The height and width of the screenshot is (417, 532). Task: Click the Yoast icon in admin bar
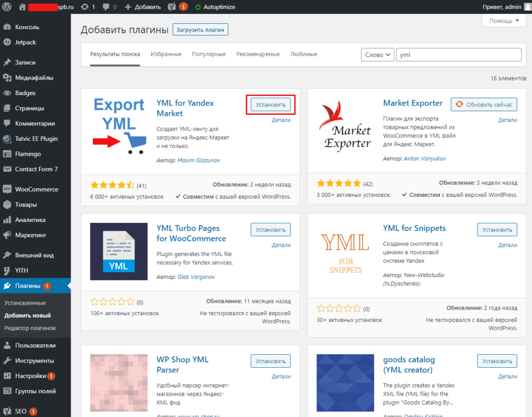172,7
